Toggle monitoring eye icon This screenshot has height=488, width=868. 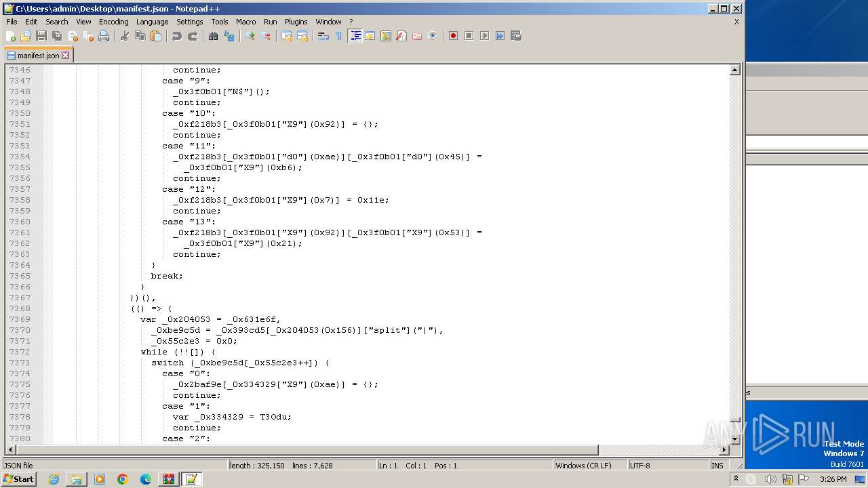coord(433,36)
